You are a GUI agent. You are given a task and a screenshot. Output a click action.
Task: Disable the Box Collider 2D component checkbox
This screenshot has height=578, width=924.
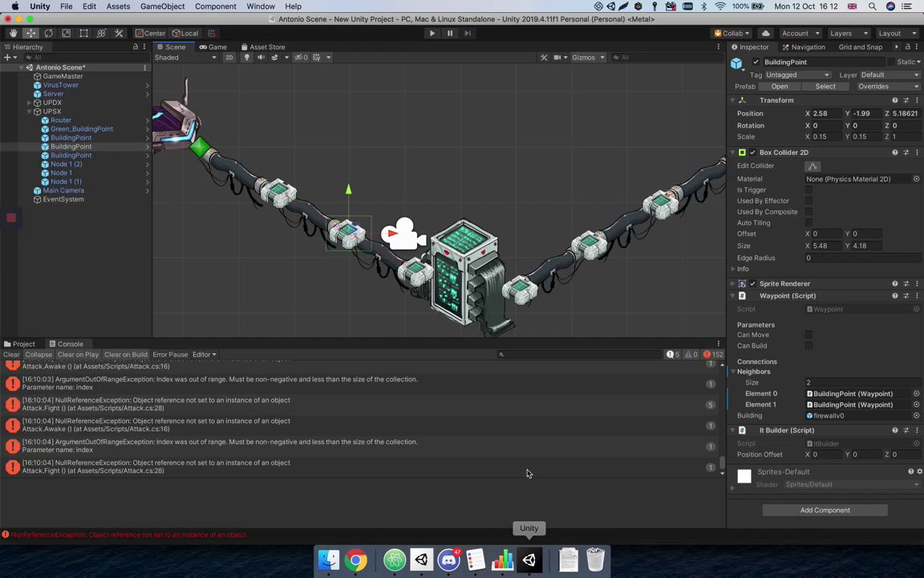coord(752,153)
